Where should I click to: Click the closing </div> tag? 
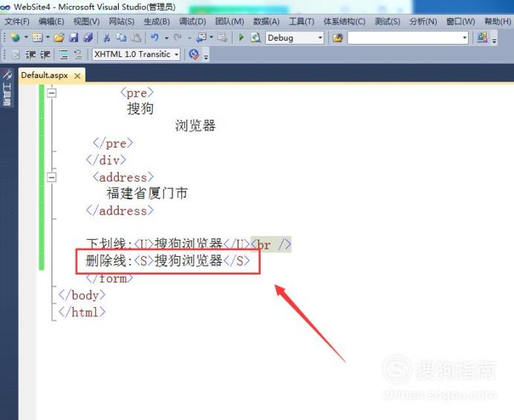click(106, 160)
